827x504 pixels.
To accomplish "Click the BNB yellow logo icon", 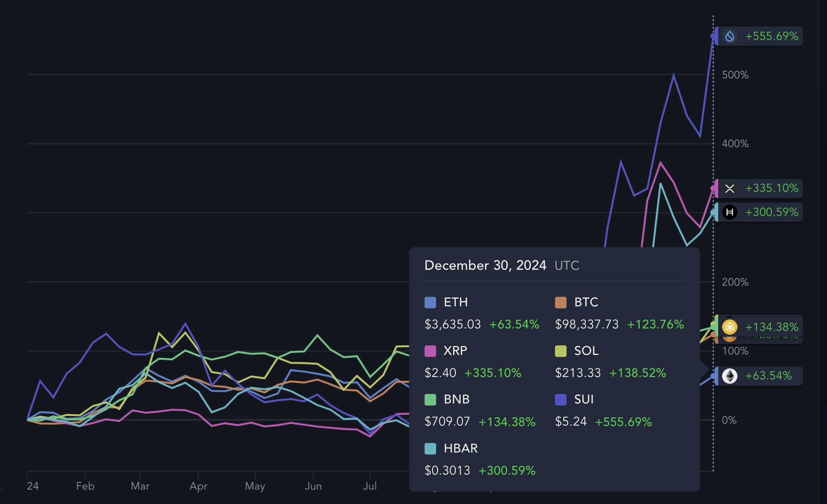I will (730, 327).
